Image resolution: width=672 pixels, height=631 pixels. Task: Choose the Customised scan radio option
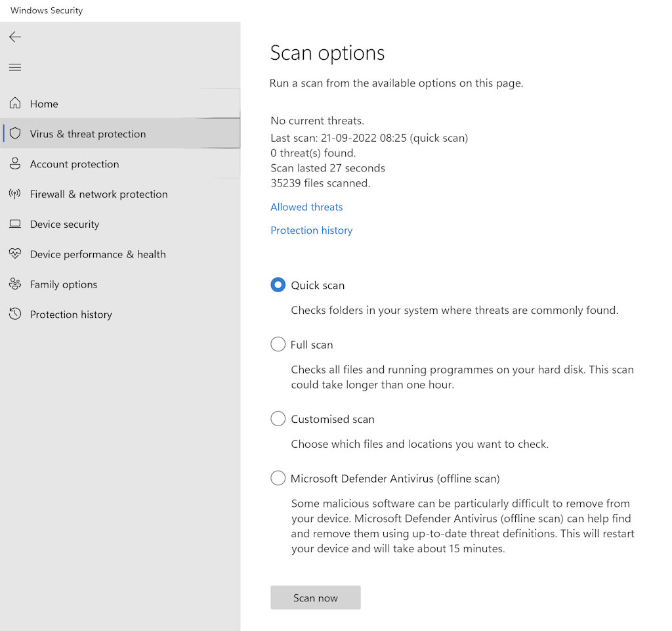point(278,418)
